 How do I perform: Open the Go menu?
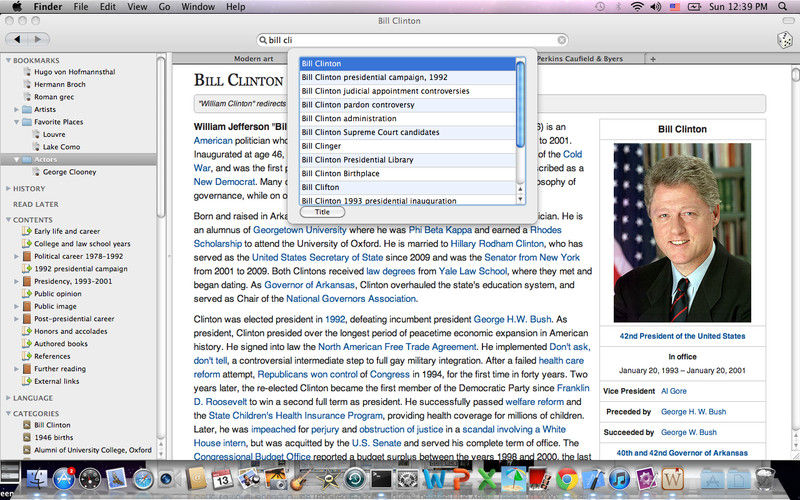pos(164,7)
